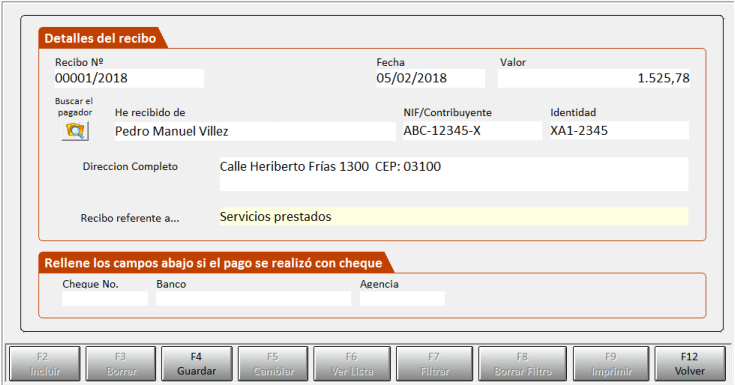Focus the Banco input field
735x385 pixels.
click(254, 299)
